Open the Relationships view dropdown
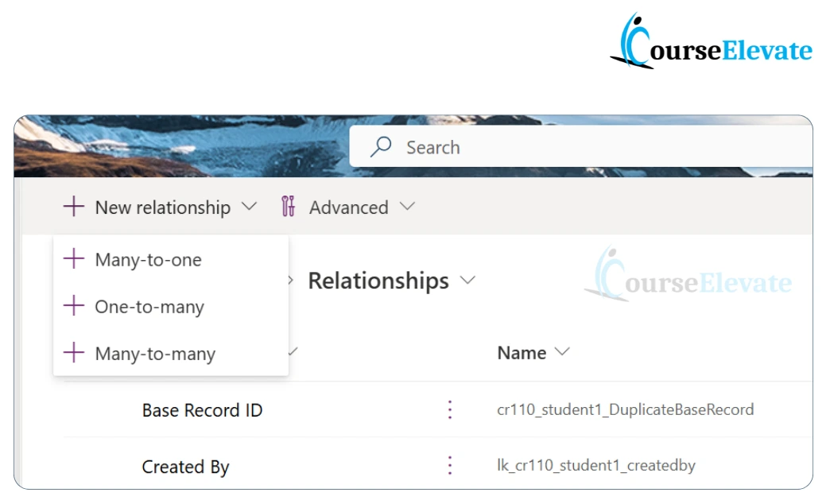This screenshot has height=504, width=830. 467,281
